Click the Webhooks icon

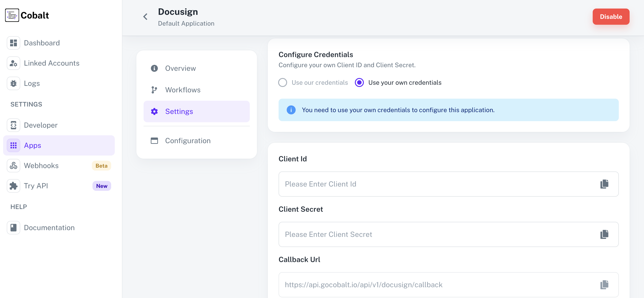(x=13, y=165)
